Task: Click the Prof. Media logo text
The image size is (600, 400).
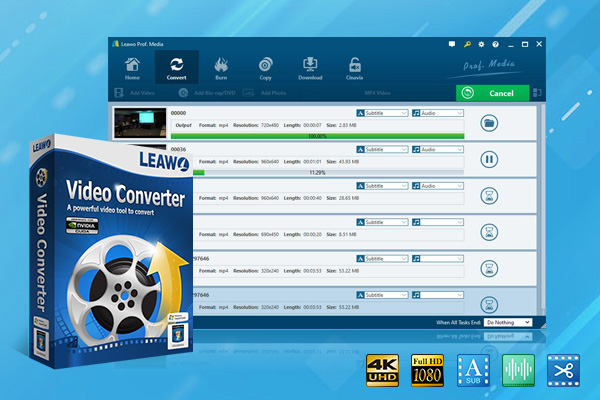Action: pyautogui.click(x=489, y=65)
